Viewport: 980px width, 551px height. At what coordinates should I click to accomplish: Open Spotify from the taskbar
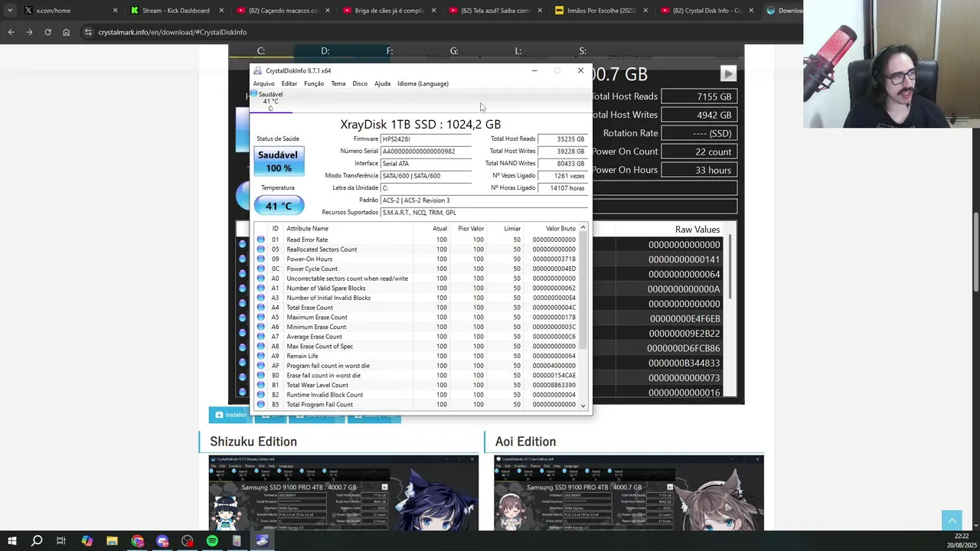point(212,541)
